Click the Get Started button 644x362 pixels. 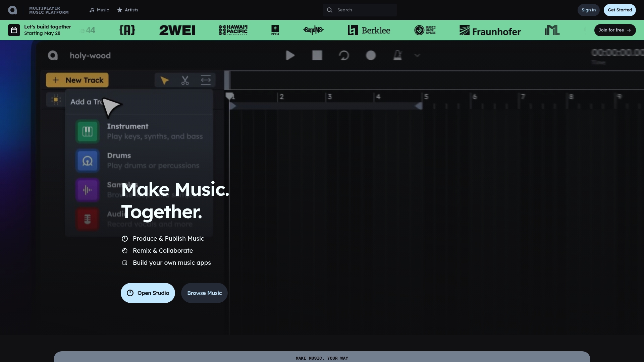click(x=620, y=10)
